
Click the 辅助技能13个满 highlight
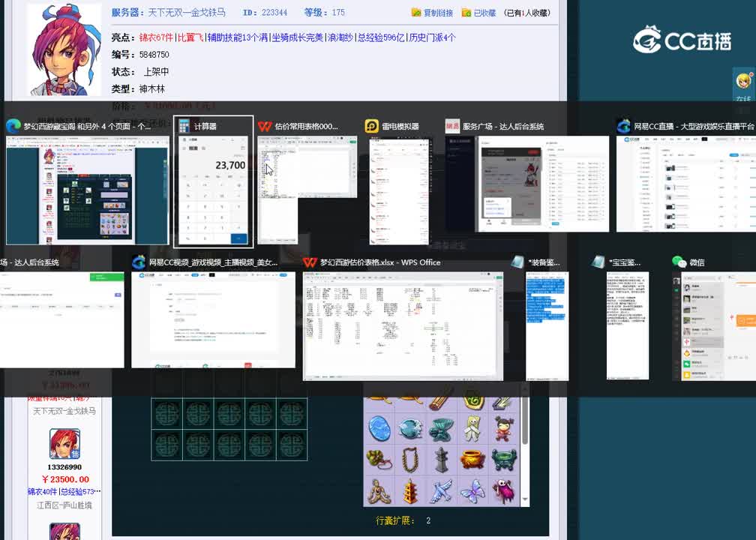tap(238, 37)
